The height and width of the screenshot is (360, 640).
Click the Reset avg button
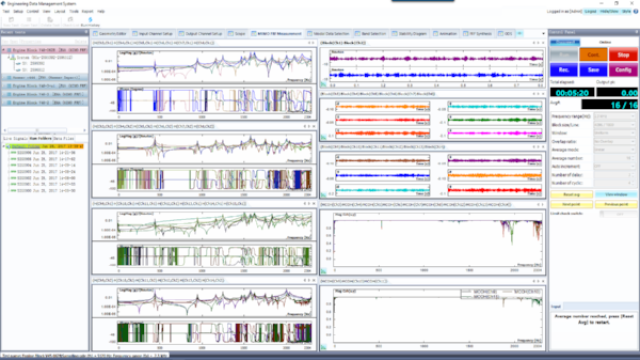[x=571, y=195]
